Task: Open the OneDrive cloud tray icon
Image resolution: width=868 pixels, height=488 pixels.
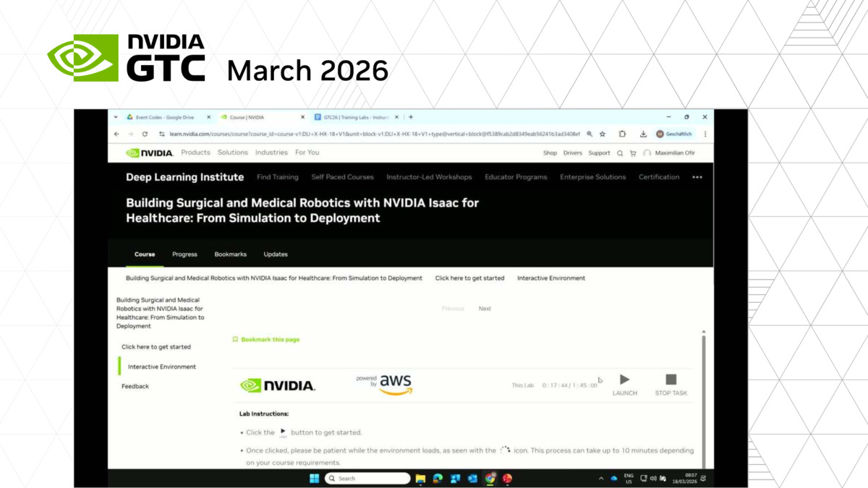Action: click(614, 479)
